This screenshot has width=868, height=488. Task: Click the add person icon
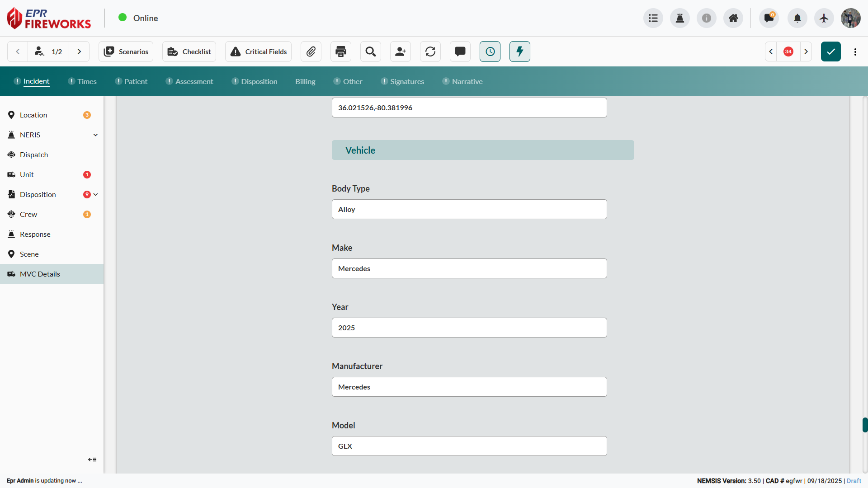[401, 52]
